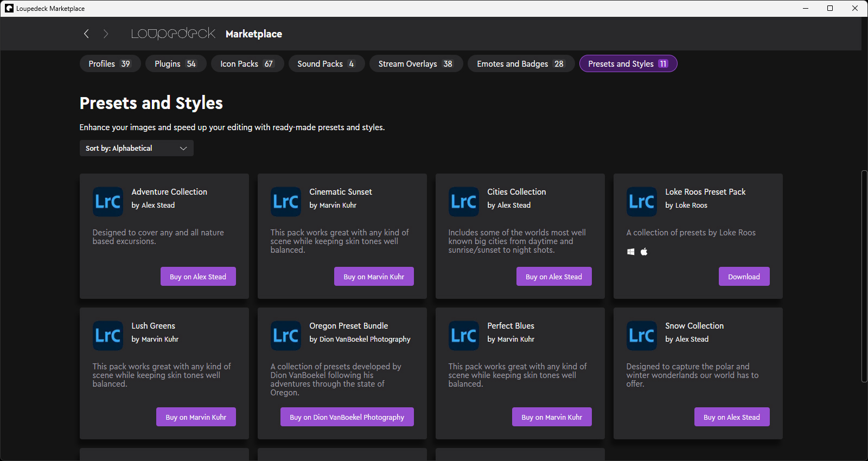Image resolution: width=868 pixels, height=461 pixels.
Task: Click the back navigation arrow
Action: pos(86,34)
